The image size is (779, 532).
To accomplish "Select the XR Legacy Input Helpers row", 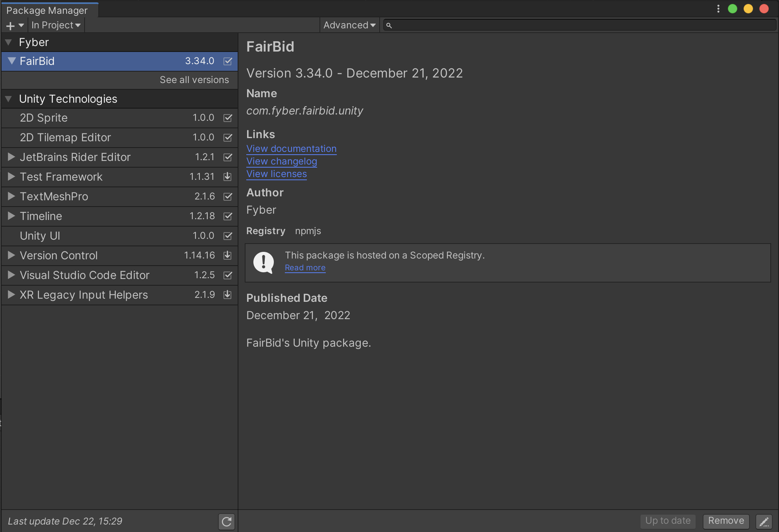I will (120, 295).
